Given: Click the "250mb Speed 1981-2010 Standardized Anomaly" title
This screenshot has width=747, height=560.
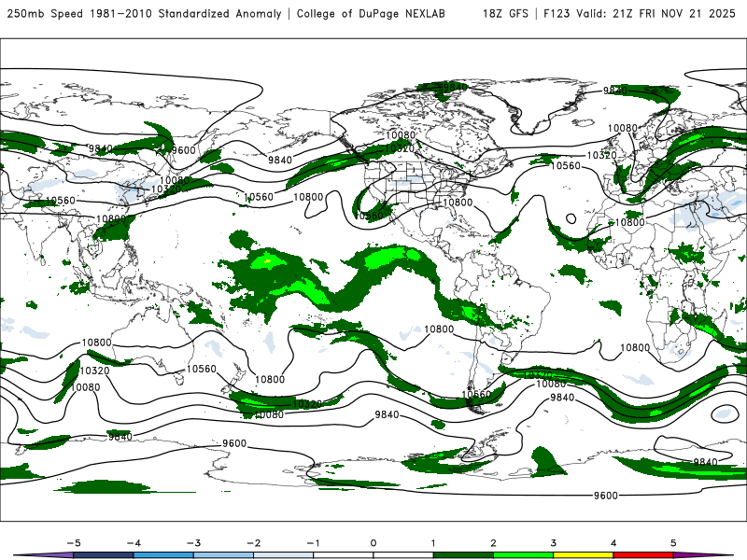Looking at the screenshot, I should pyautogui.click(x=145, y=14).
